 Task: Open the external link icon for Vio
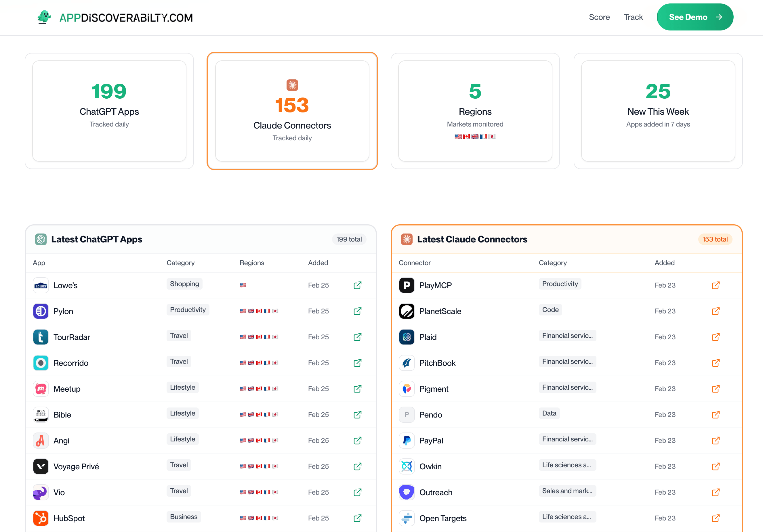[357, 492]
